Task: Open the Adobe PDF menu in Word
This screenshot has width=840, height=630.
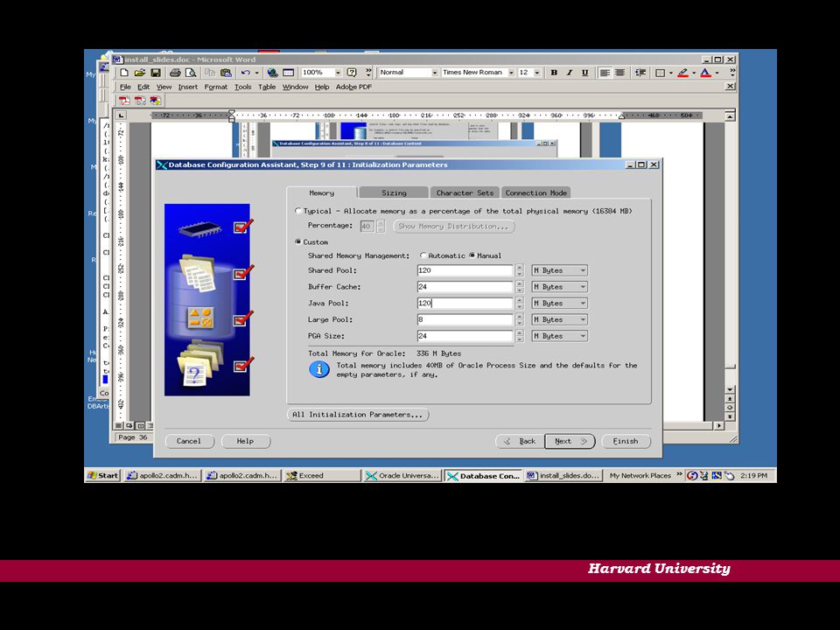Action: (353, 87)
